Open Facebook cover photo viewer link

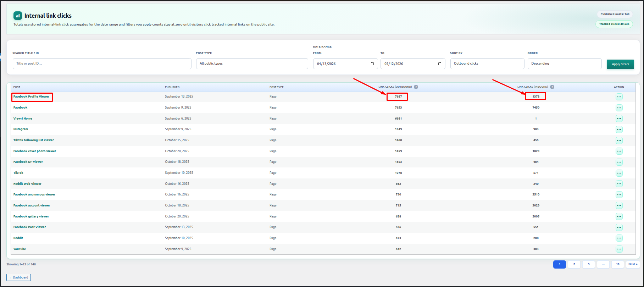tap(35, 151)
